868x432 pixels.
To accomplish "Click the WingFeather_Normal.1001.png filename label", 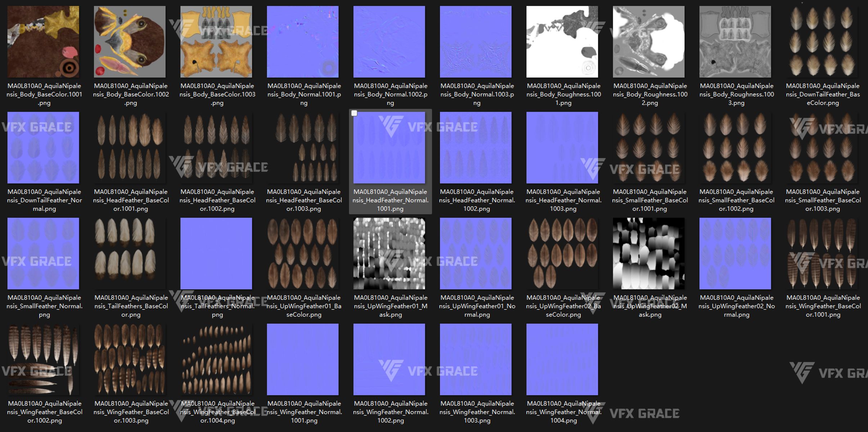I will [x=304, y=412].
